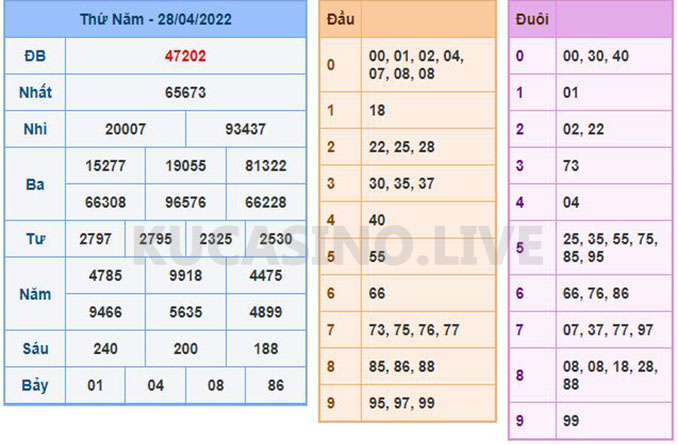The width and height of the screenshot is (678, 445).
Task: Click fourth prize number 2797
Action: click(x=95, y=239)
